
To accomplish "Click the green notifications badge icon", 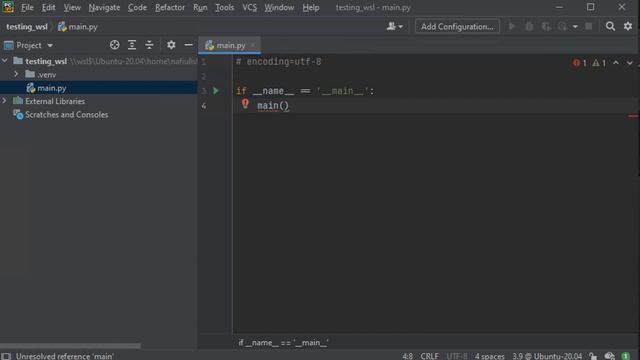I will point(625,356).
